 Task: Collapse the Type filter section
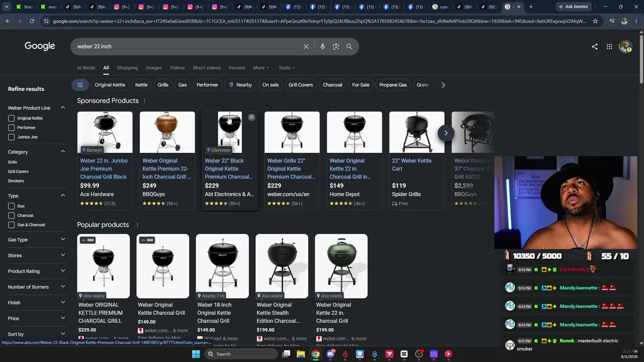(x=63, y=195)
